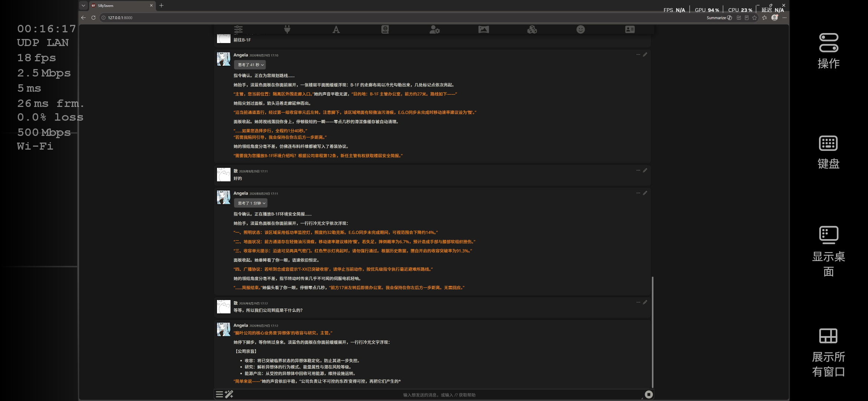Tap 显示桌面 in the overlay sidebar
The height and width of the screenshot is (401, 868).
click(828, 252)
